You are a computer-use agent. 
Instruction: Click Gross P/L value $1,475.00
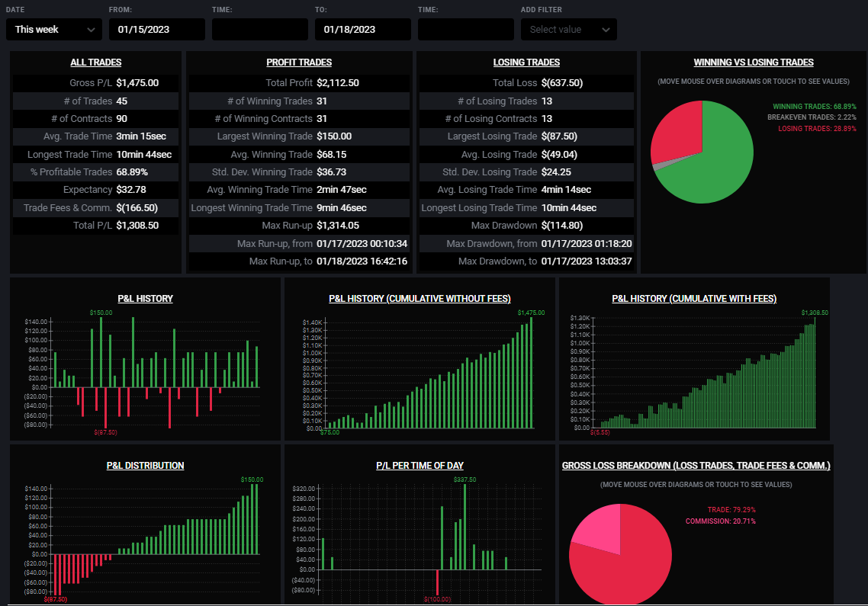click(x=137, y=83)
